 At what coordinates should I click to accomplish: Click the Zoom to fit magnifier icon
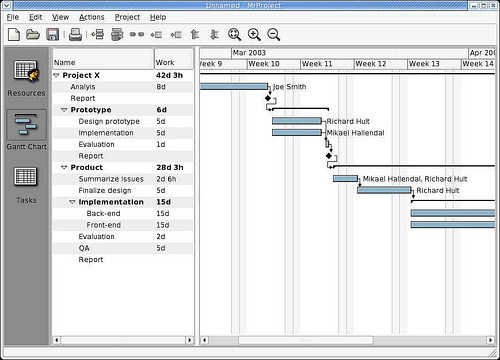tap(234, 34)
